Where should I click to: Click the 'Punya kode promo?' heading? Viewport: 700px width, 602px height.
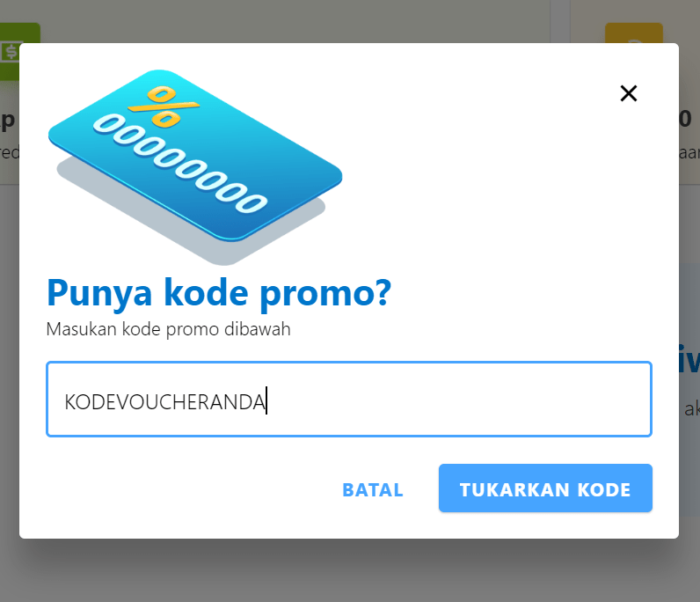219,294
